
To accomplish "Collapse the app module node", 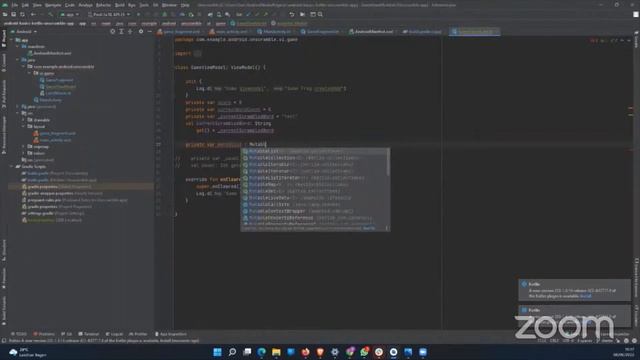I will (x=11, y=40).
